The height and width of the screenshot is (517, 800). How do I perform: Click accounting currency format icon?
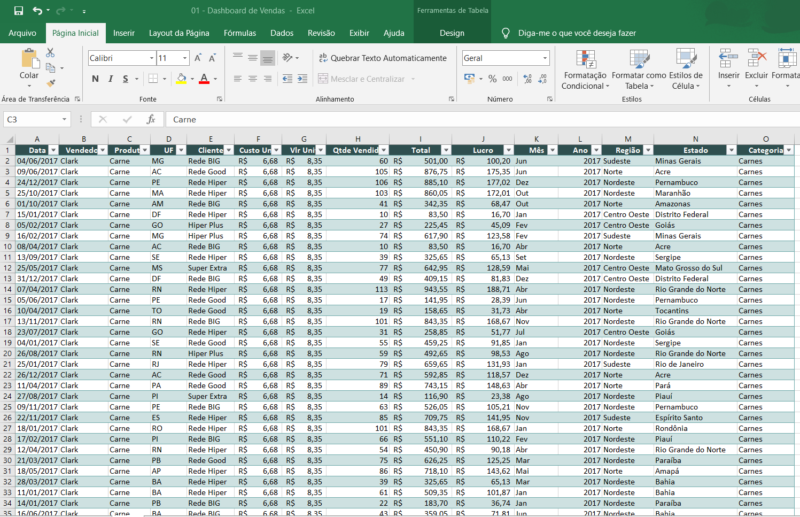469,79
